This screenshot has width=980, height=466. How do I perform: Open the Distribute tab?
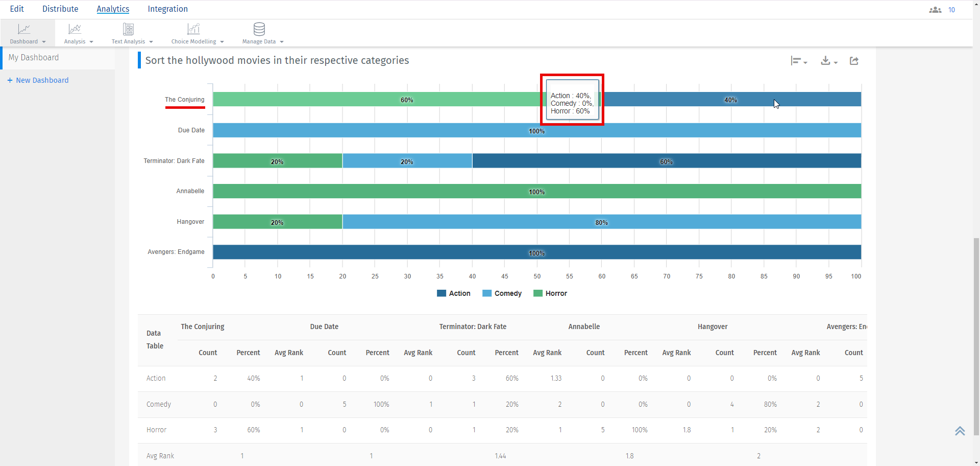[60, 9]
